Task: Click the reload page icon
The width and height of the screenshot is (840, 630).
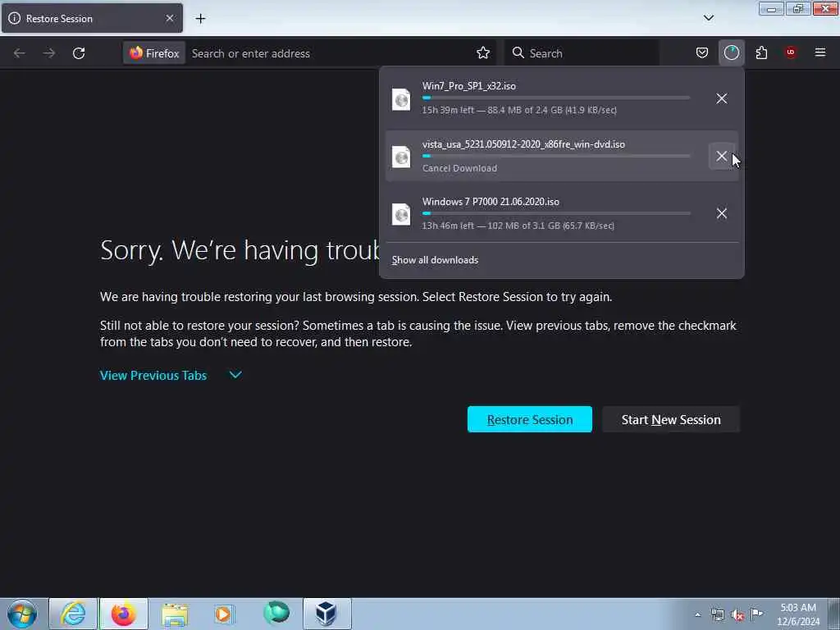Action: click(x=79, y=53)
